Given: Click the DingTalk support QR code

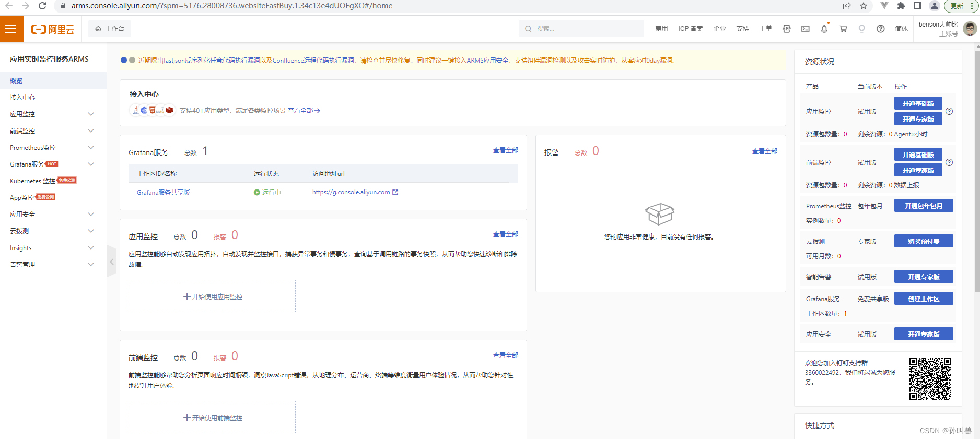Looking at the screenshot, I should (x=930, y=378).
